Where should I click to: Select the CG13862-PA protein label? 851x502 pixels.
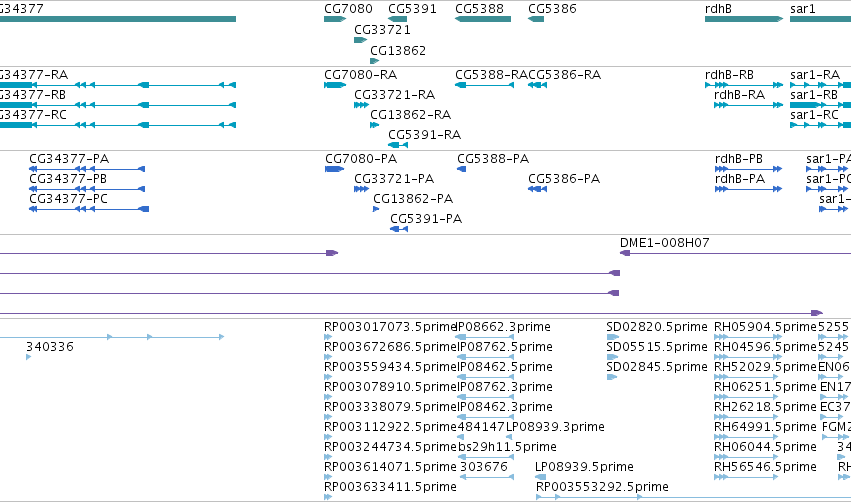click(413, 199)
